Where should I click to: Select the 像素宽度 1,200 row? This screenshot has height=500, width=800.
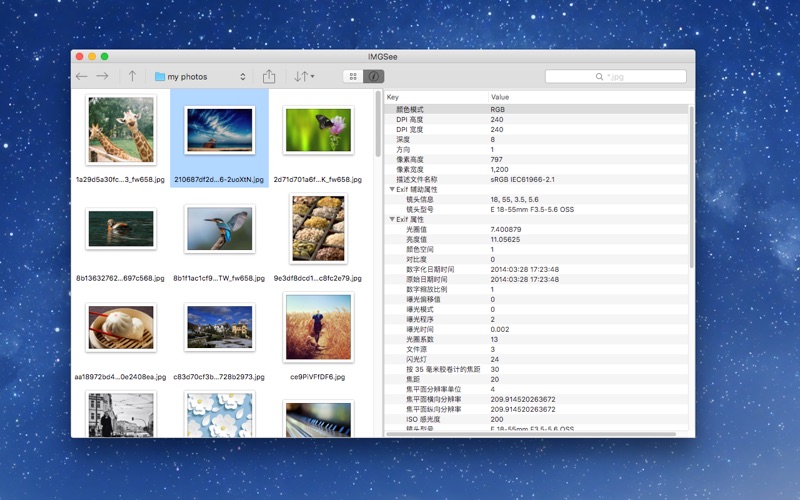pos(537,169)
